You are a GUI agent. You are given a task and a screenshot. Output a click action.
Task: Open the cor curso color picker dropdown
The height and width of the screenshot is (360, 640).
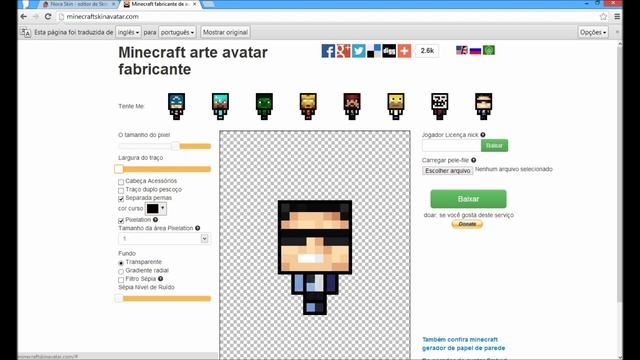tap(156, 209)
